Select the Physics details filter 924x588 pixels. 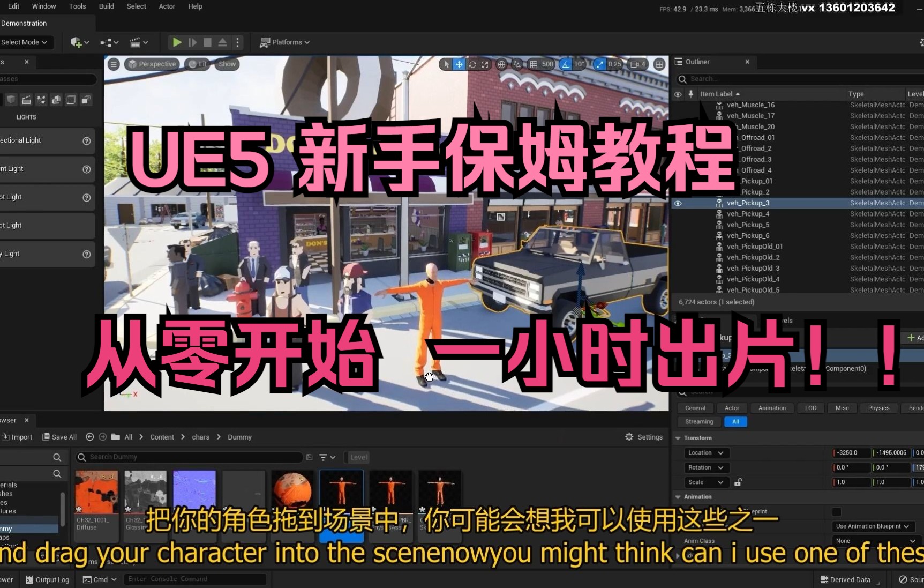click(x=878, y=408)
